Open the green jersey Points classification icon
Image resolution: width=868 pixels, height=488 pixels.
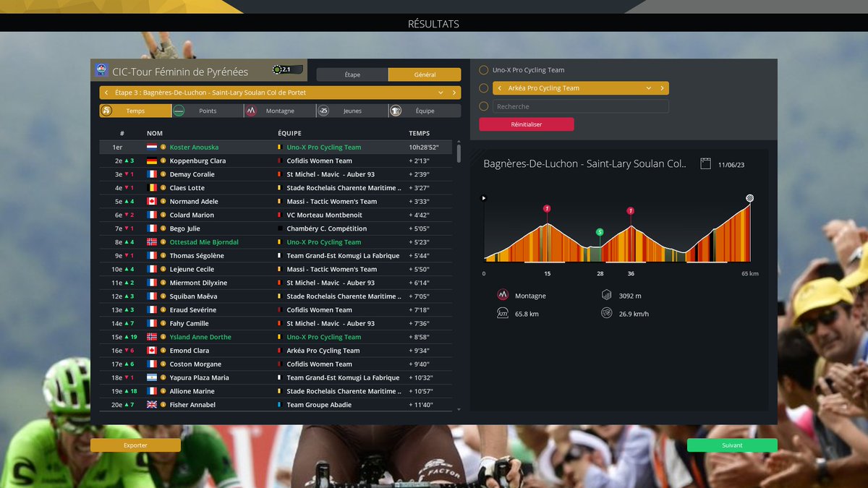pos(178,110)
